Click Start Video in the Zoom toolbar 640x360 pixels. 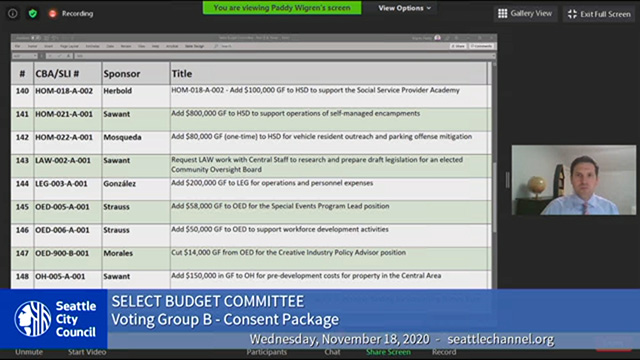[x=87, y=352]
